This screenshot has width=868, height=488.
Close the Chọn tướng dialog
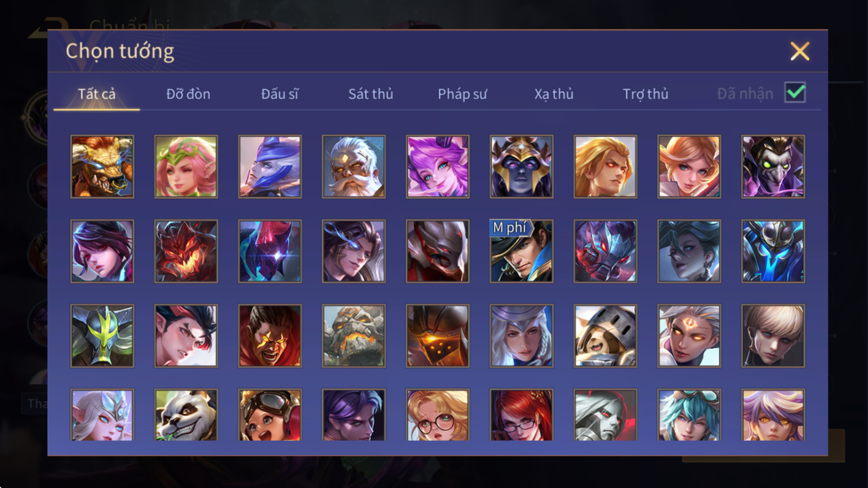800,52
